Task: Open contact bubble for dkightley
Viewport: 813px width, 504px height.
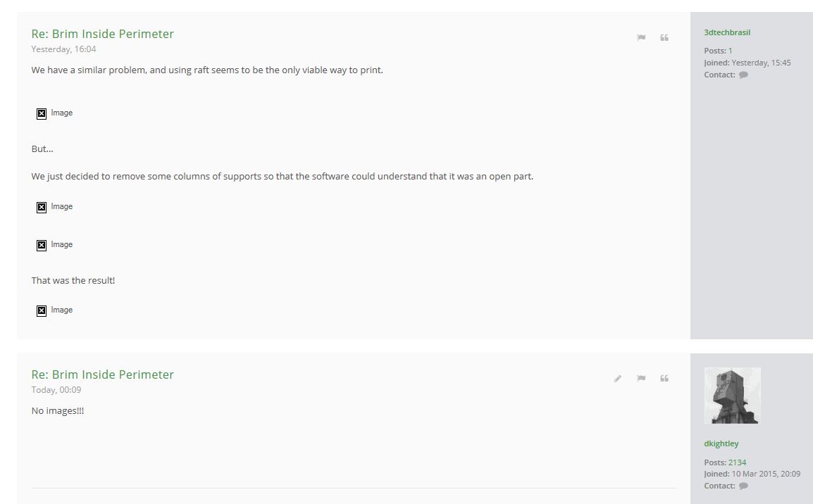Action: coord(743,486)
